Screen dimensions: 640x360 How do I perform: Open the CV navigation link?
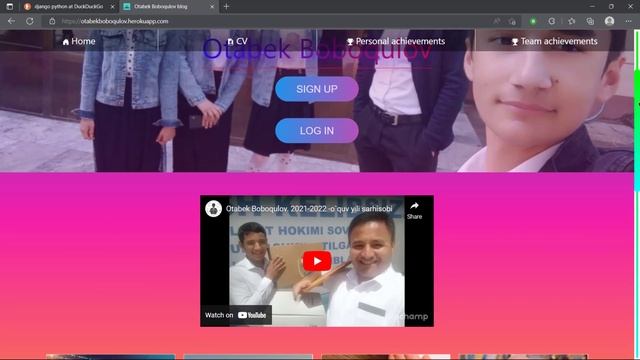point(238,41)
